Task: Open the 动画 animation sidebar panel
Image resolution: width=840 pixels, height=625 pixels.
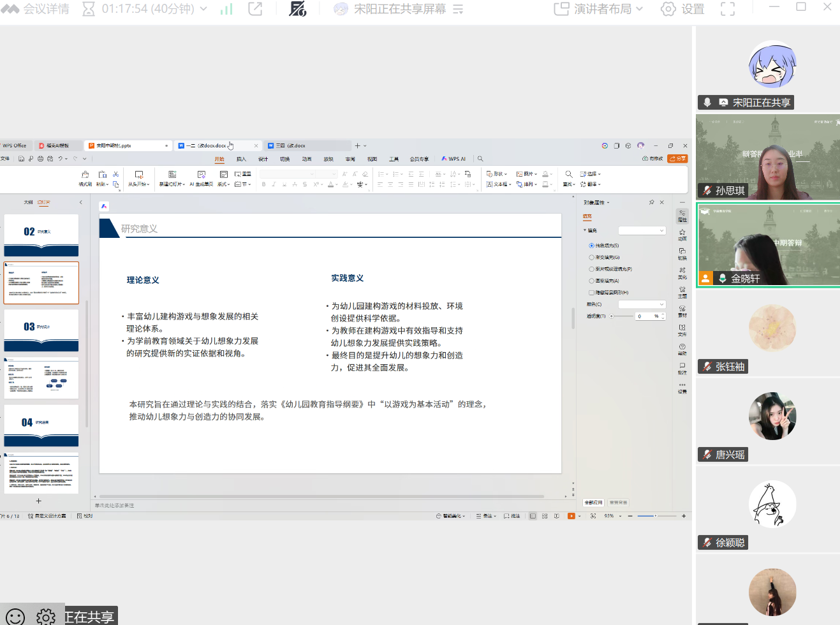Action: click(682, 234)
